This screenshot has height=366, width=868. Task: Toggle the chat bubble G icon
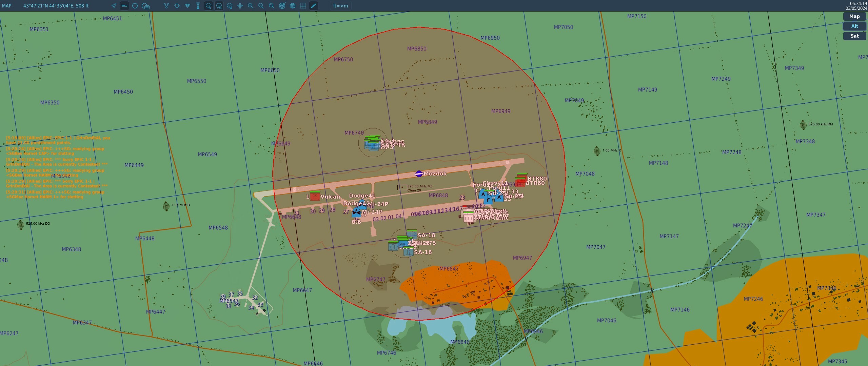coord(219,6)
